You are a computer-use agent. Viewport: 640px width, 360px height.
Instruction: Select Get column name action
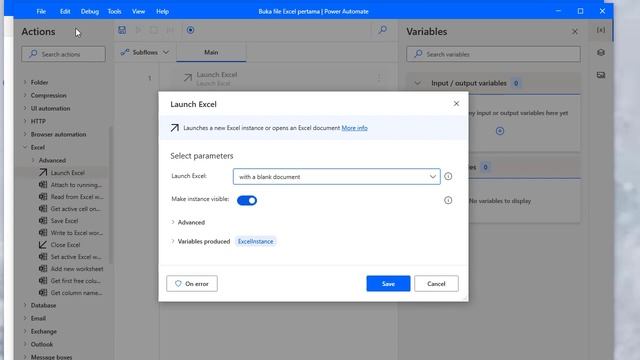70,293
